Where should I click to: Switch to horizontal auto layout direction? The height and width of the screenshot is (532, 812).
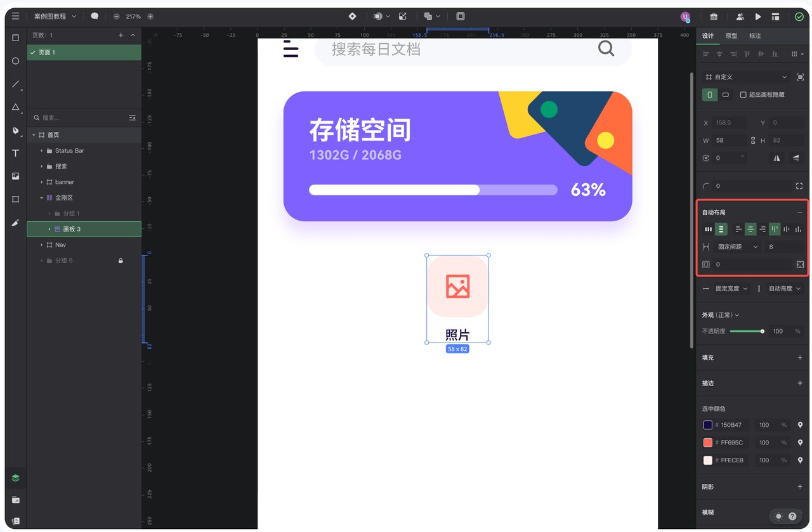[x=709, y=229]
